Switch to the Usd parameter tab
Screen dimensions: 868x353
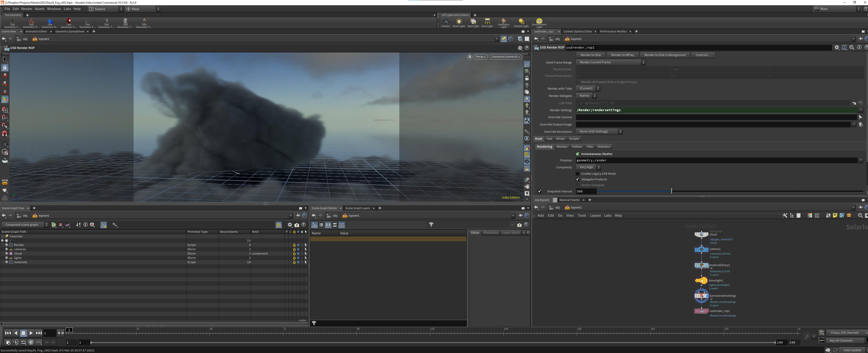(549, 139)
